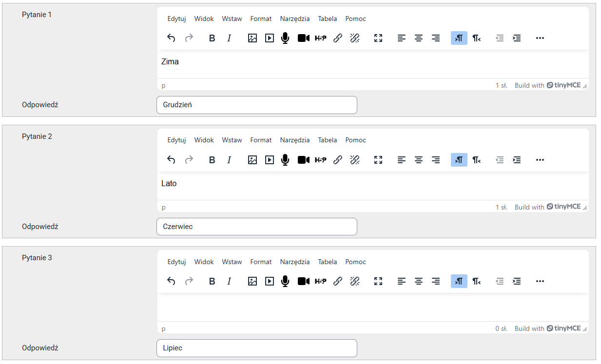Expand more options ellipsis in Pytanie 1

(x=540, y=38)
